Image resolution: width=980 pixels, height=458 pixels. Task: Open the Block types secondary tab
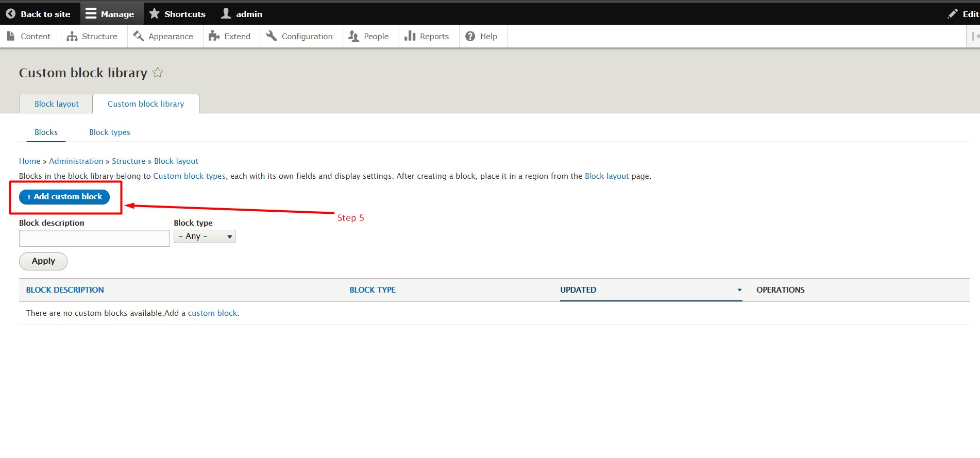pyautogui.click(x=110, y=132)
